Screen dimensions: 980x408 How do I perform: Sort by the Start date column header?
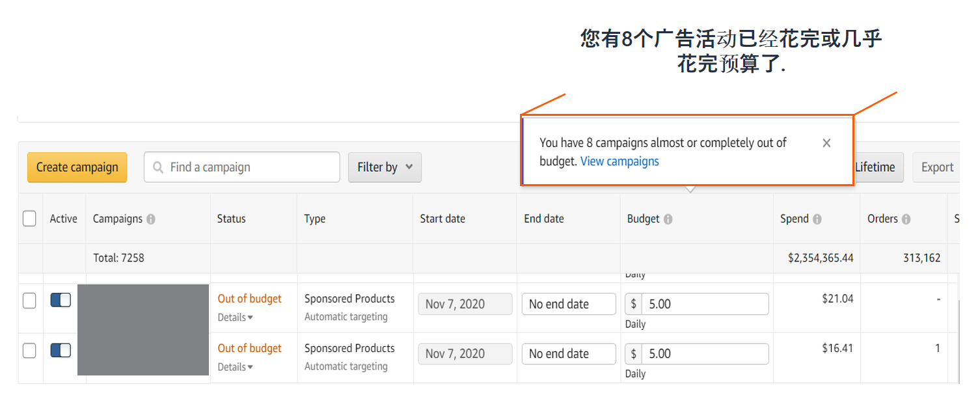[x=442, y=219]
